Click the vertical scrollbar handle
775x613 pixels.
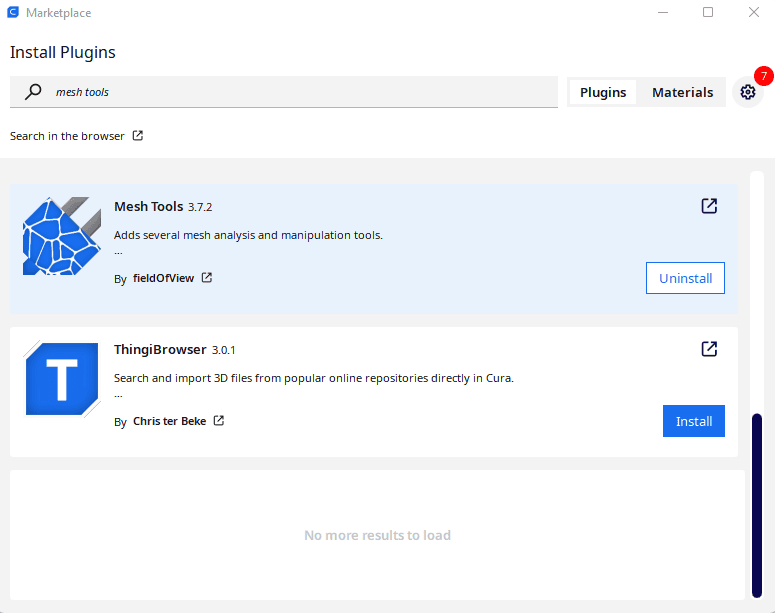coord(757,506)
